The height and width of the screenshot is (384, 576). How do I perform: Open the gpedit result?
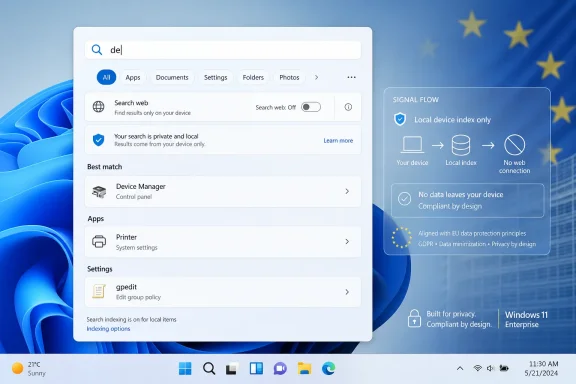pyautogui.click(x=223, y=292)
